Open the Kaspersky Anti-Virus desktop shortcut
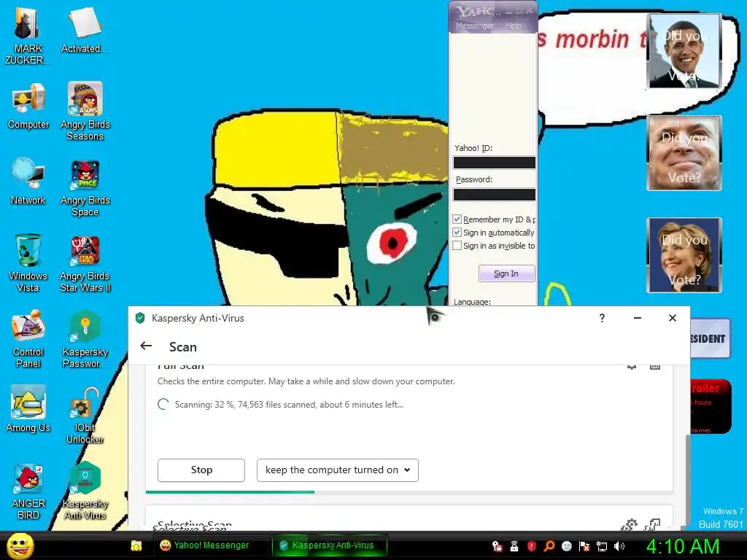 pyautogui.click(x=85, y=491)
